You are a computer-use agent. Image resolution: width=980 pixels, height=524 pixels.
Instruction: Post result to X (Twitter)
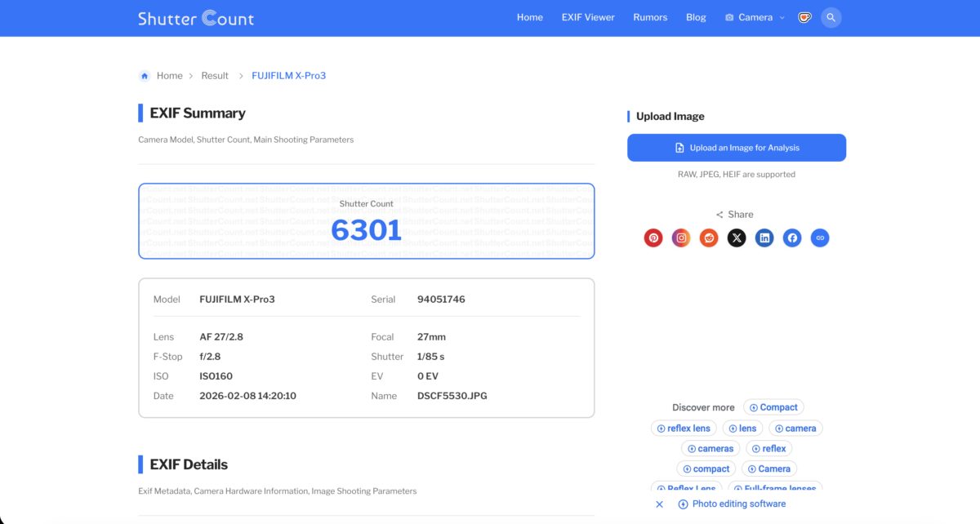click(737, 238)
